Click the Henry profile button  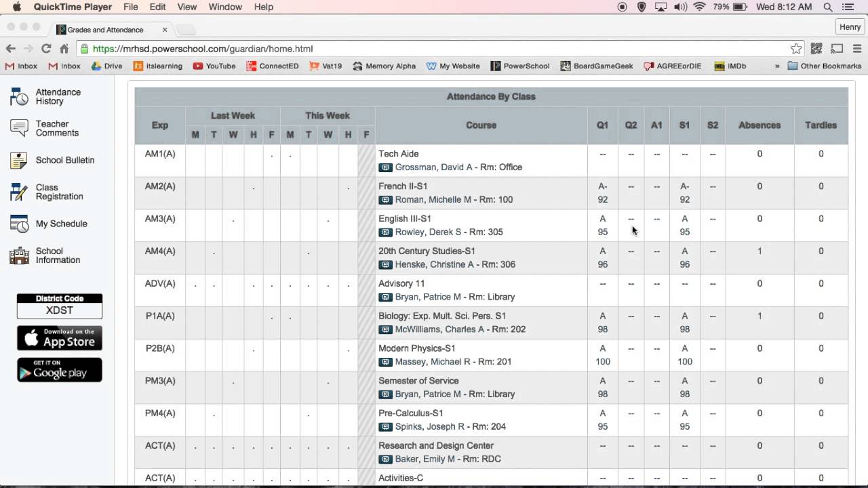(x=850, y=27)
